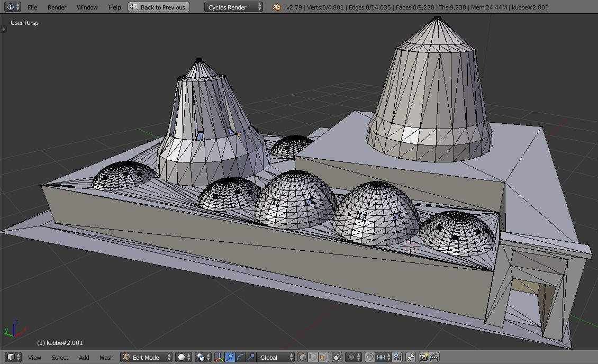Image resolution: width=598 pixels, height=364 pixels.
Task: Open the Info editor type selector
Action: point(13,7)
